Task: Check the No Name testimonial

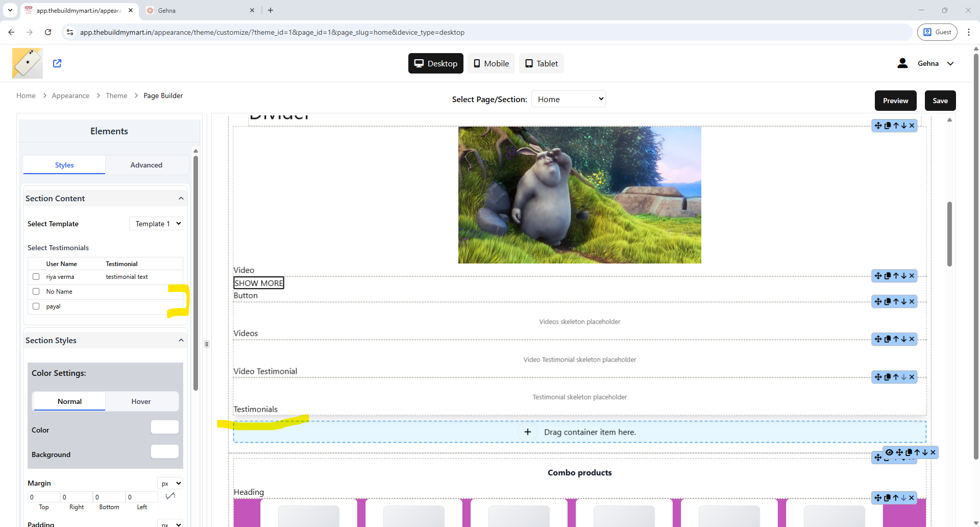Action: [36, 291]
